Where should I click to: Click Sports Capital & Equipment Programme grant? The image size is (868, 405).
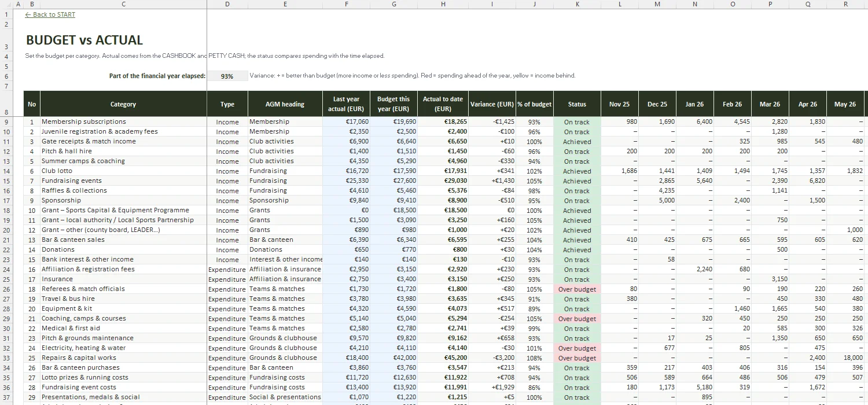(x=123, y=210)
